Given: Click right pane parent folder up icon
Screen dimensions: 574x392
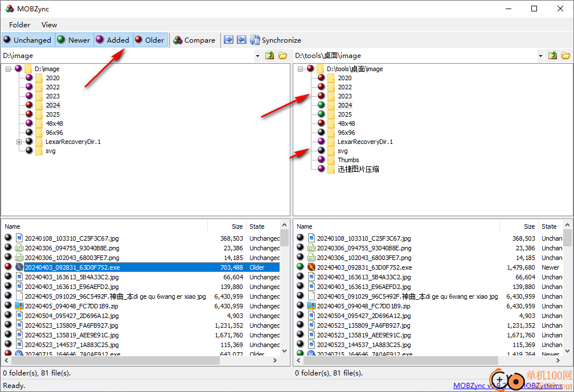Looking at the screenshot, I should click(552, 56).
